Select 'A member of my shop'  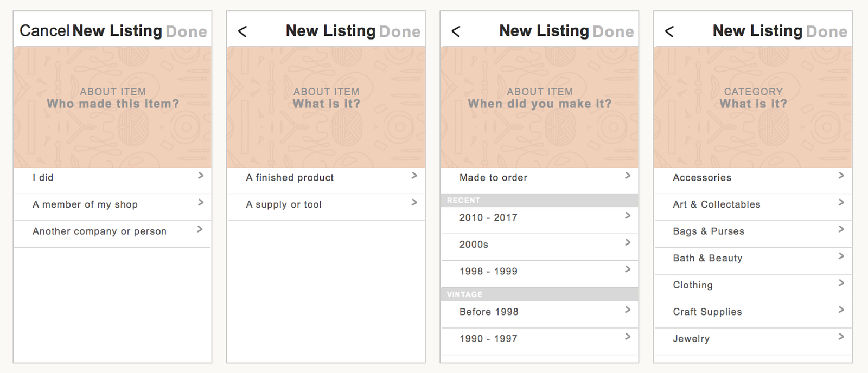(x=85, y=204)
